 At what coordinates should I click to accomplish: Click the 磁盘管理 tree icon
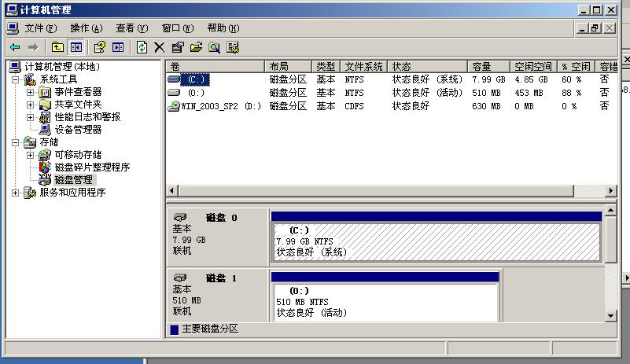click(45, 179)
